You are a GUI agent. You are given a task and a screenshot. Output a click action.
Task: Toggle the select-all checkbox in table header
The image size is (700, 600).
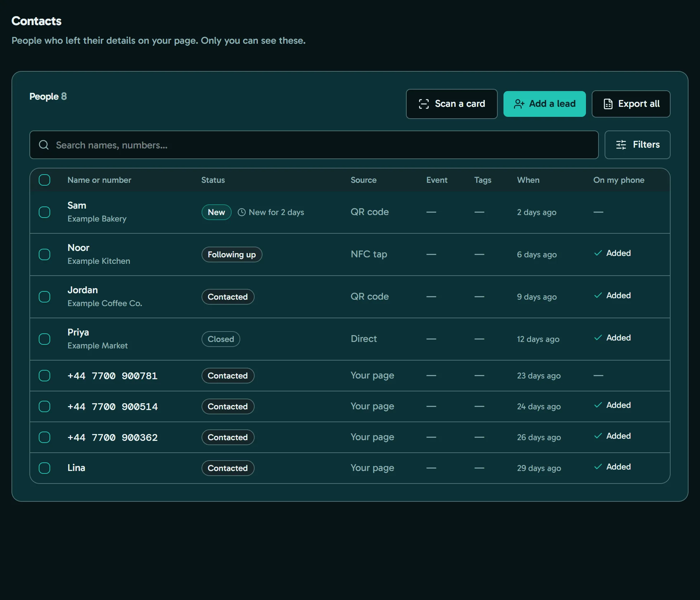[x=44, y=180]
